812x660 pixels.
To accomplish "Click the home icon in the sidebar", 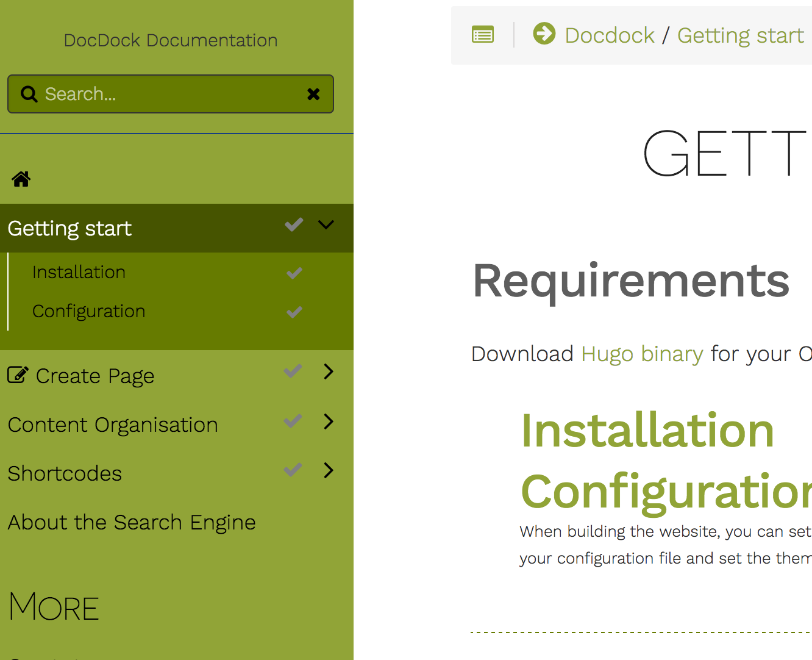I will point(20,178).
